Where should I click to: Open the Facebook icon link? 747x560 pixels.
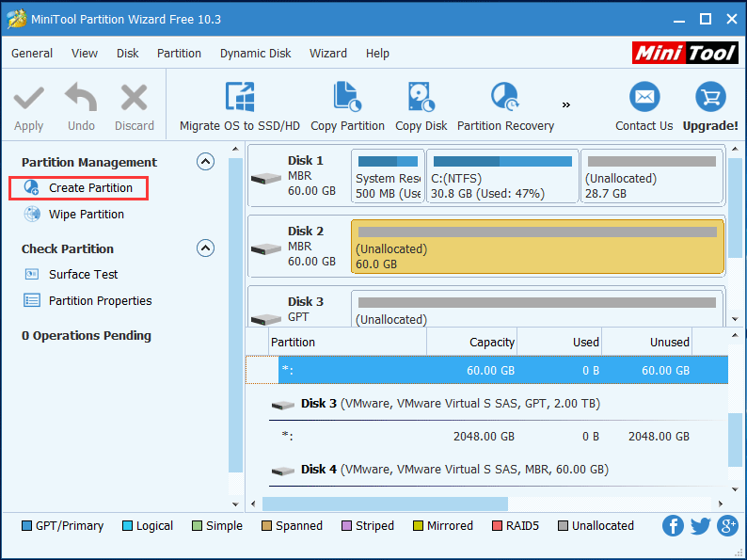(673, 526)
